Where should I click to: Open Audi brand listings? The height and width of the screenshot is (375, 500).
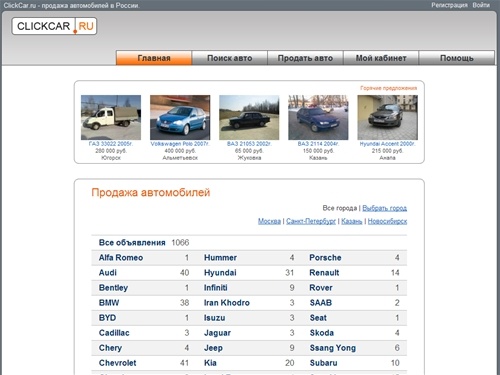[108, 273]
